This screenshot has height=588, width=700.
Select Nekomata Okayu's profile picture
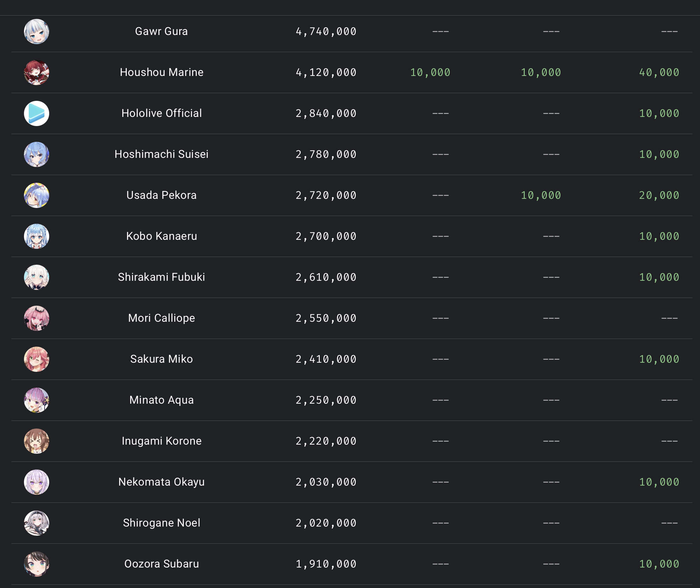pos(37,482)
